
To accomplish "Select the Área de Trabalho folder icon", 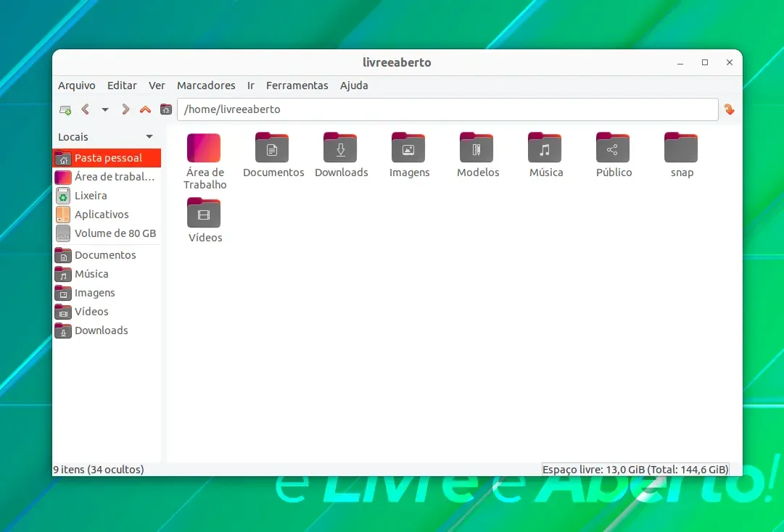I will point(204,148).
